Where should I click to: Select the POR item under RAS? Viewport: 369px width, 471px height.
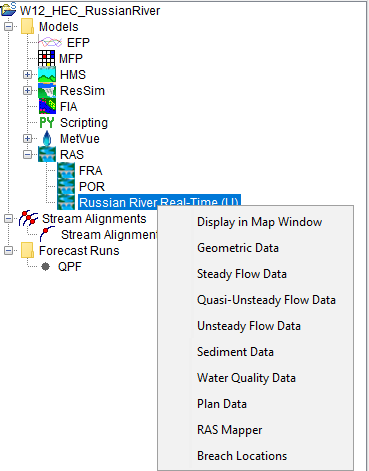click(92, 187)
